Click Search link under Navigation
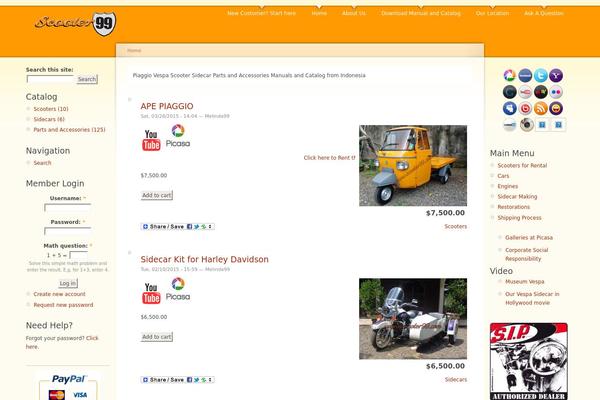Screen dimensions: 600x400 pos(42,163)
